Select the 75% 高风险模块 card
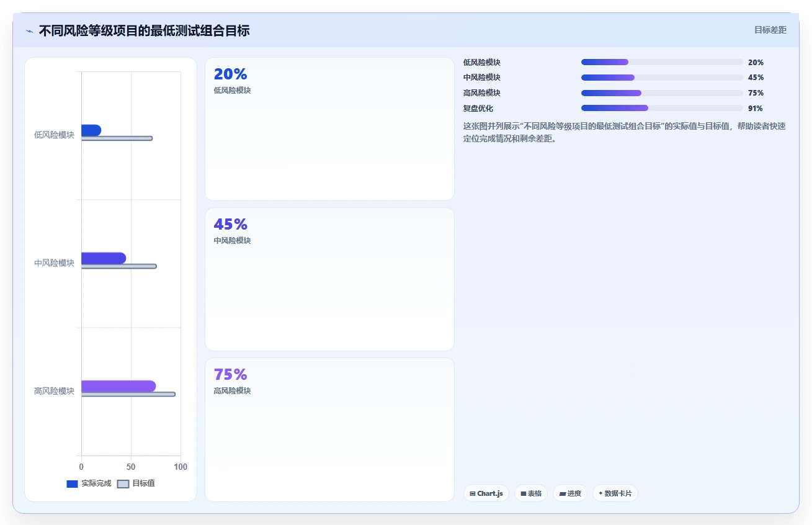Image resolution: width=812 pixels, height=525 pixels. (329, 429)
